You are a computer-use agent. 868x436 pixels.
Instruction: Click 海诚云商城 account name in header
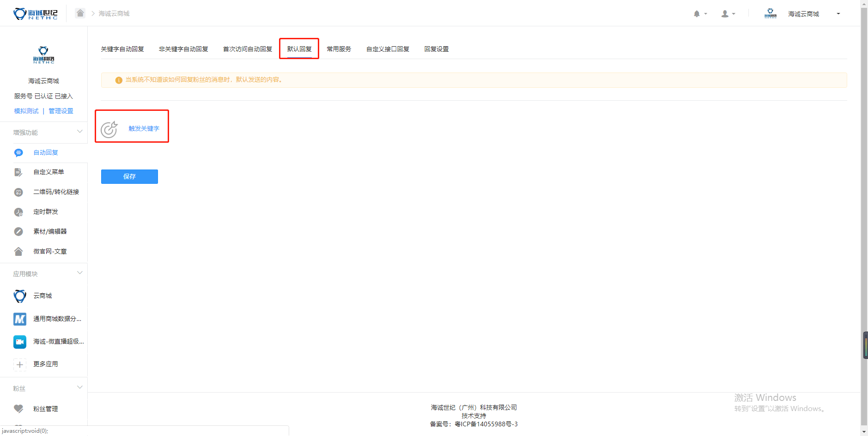(804, 14)
